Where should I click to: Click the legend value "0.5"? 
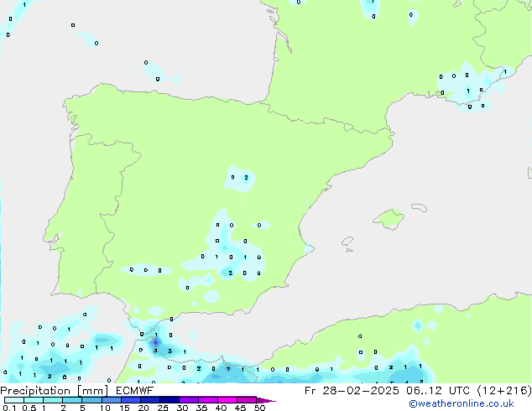pos(29,408)
